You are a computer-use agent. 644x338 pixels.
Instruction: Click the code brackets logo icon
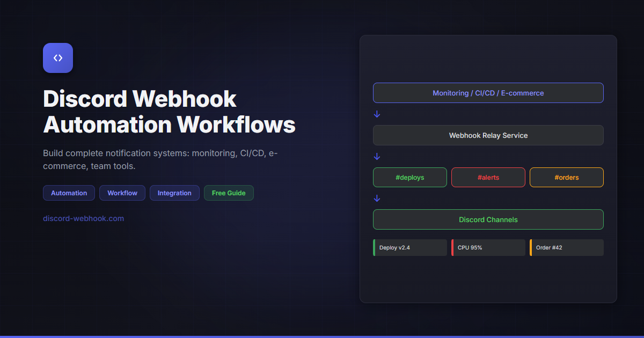click(57, 57)
